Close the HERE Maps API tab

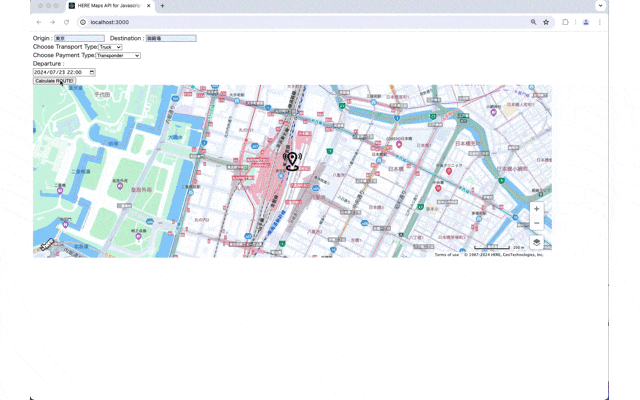[x=149, y=6]
